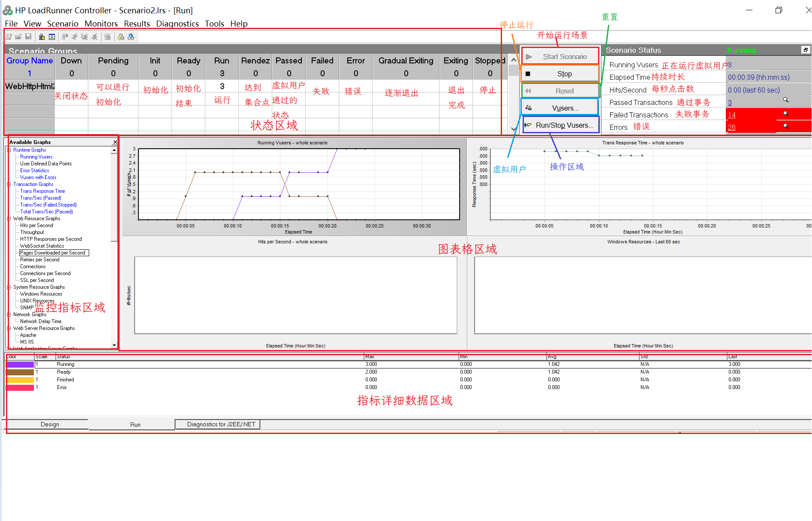Click magnifier icon for Failed Transactions
Image resolution: width=812 pixels, height=521 pixels.
click(x=786, y=113)
